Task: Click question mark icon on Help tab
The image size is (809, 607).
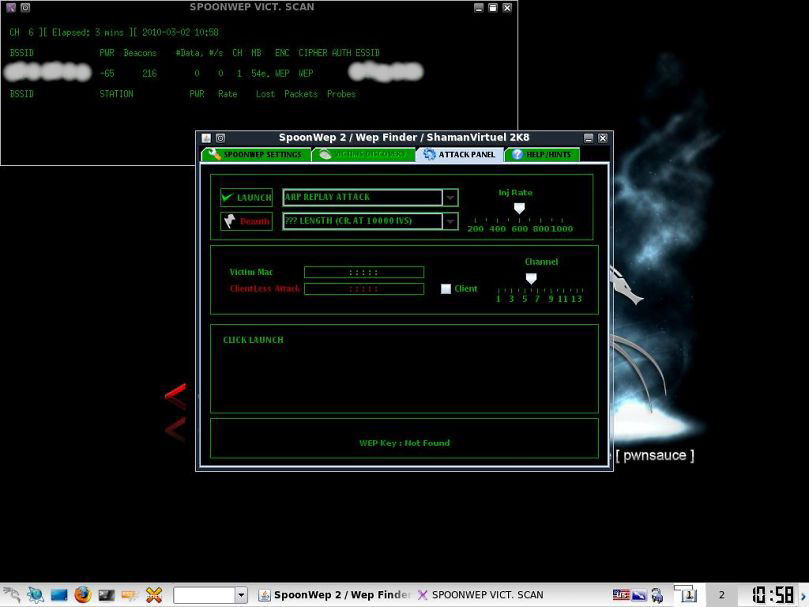Action: pyautogui.click(x=517, y=154)
